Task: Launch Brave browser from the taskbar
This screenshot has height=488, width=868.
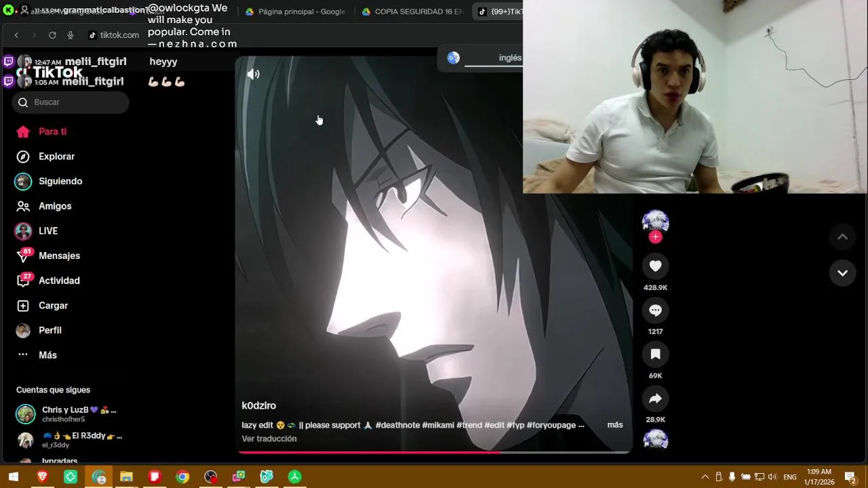Action: (42, 477)
